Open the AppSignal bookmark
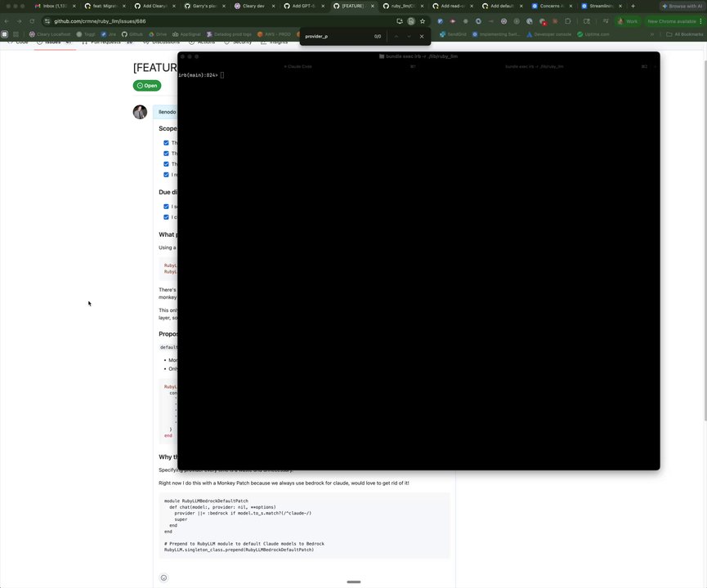 (186, 34)
